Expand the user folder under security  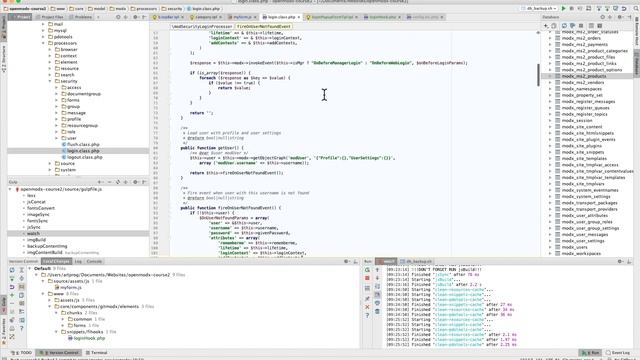pyautogui.click(x=56, y=138)
